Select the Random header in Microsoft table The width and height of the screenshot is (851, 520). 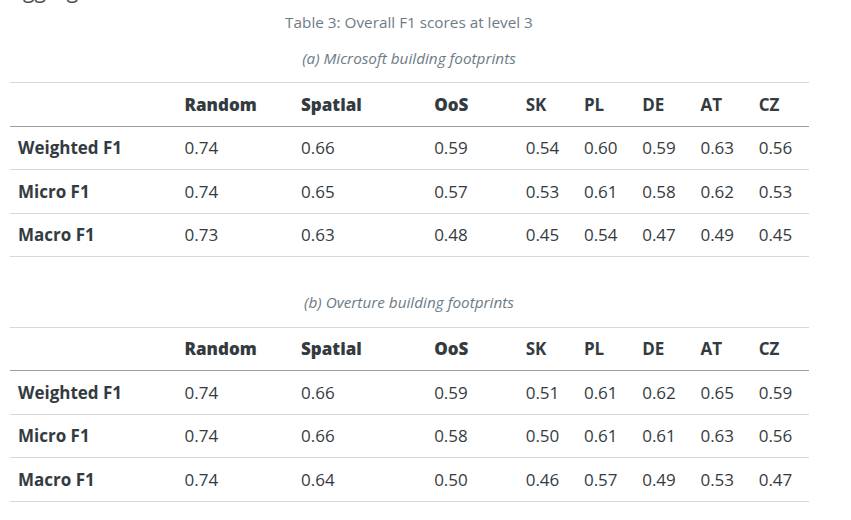[220, 104]
